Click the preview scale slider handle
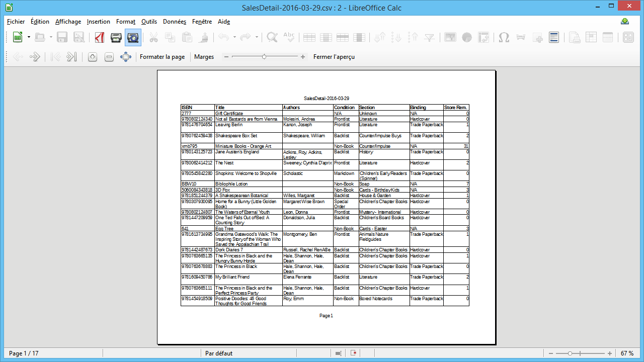The width and height of the screenshot is (644, 362). coord(264,57)
